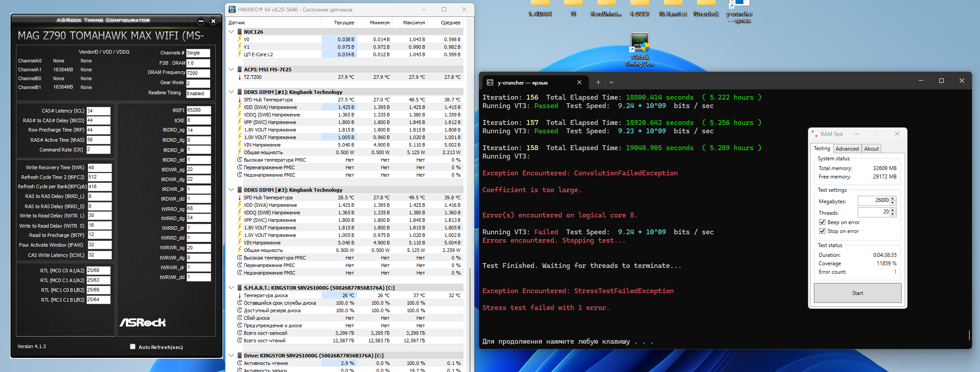Open a new terminal tab with the plus icon

tap(598, 82)
